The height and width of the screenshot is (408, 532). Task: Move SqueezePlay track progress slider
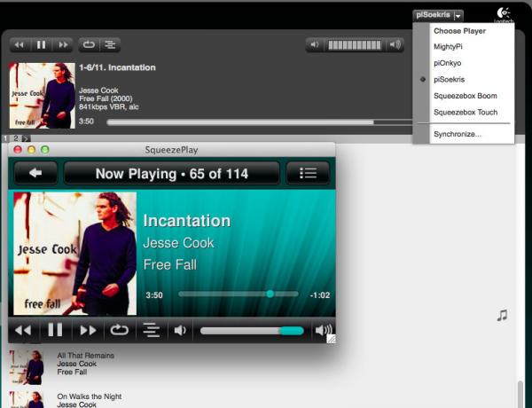click(x=270, y=294)
